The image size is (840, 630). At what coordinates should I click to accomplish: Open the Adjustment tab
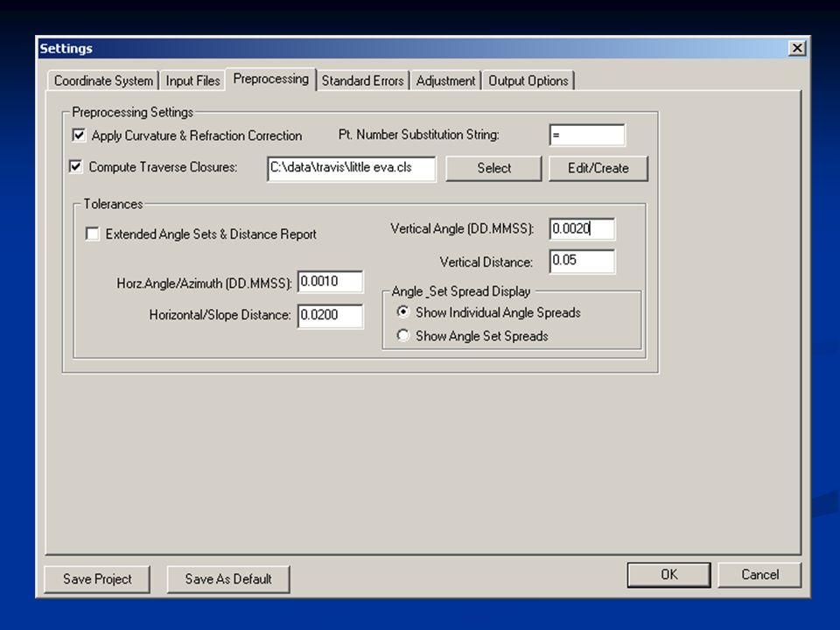[445, 80]
